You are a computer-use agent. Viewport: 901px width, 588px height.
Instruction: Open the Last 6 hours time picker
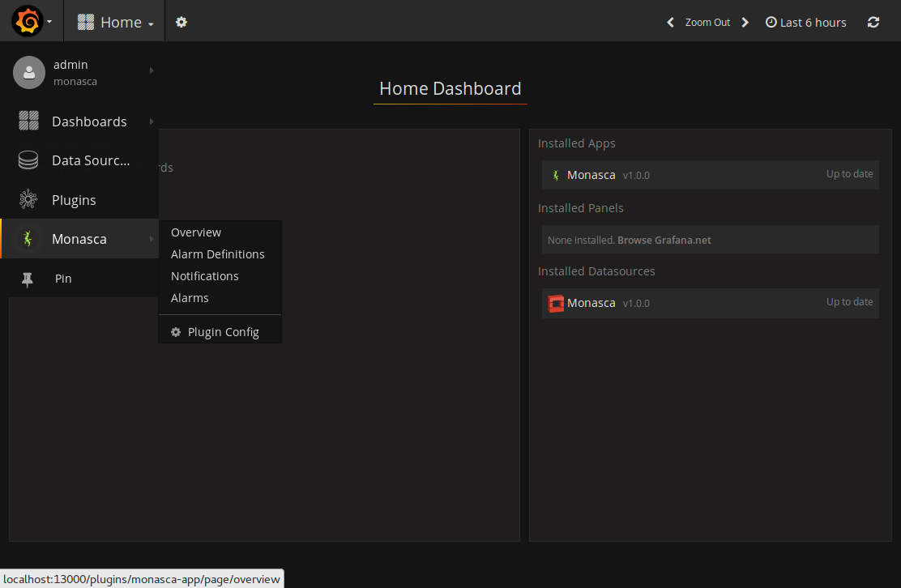[x=805, y=23]
